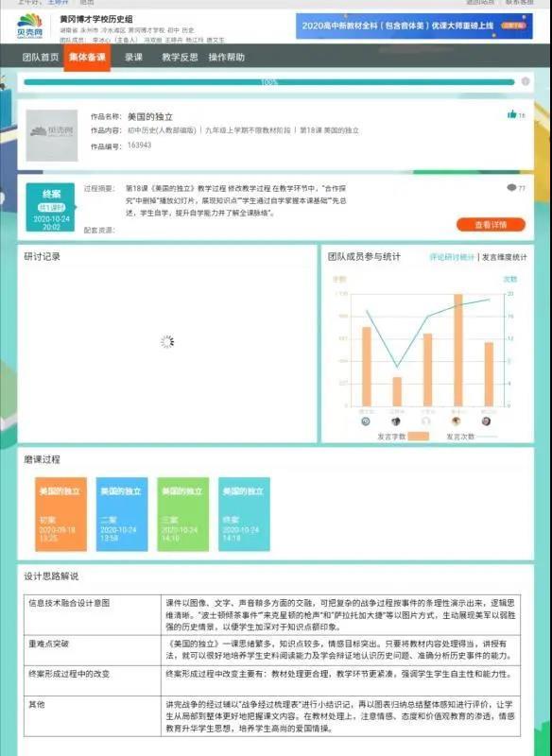Click the info icon beside progress bar
The width and height of the screenshot is (552, 756).
[526, 81]
